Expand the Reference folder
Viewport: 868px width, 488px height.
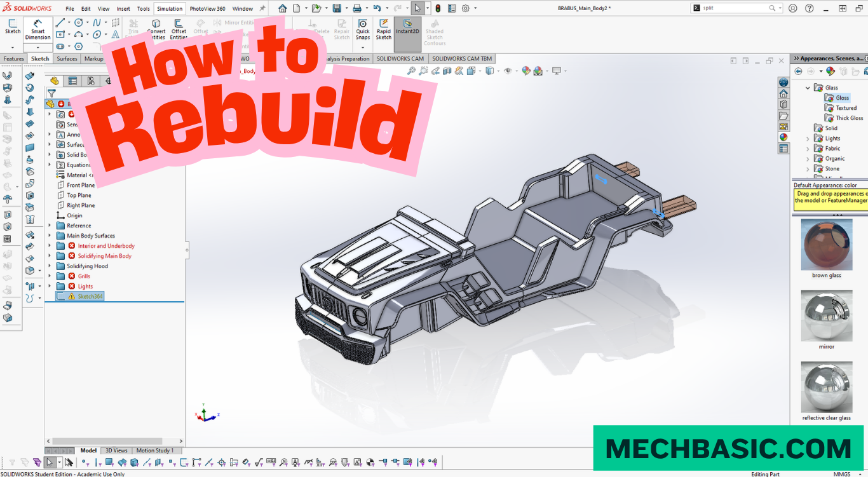50,226
